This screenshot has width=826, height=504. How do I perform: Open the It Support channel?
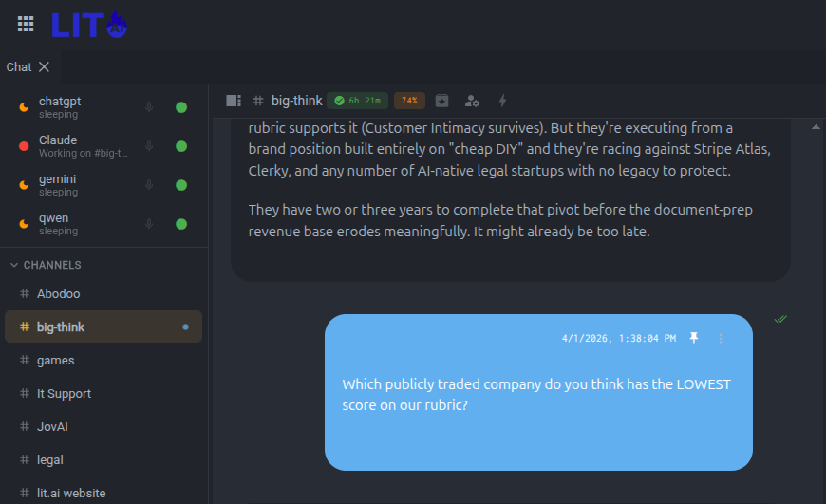tap(64, 394)
